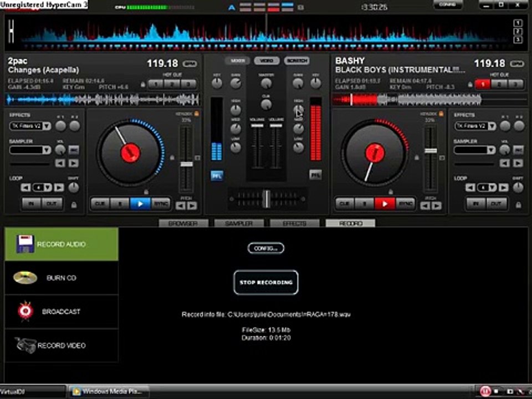Open the Burn CD disc icon
The image size is (532, 399).
click(25, 277)
